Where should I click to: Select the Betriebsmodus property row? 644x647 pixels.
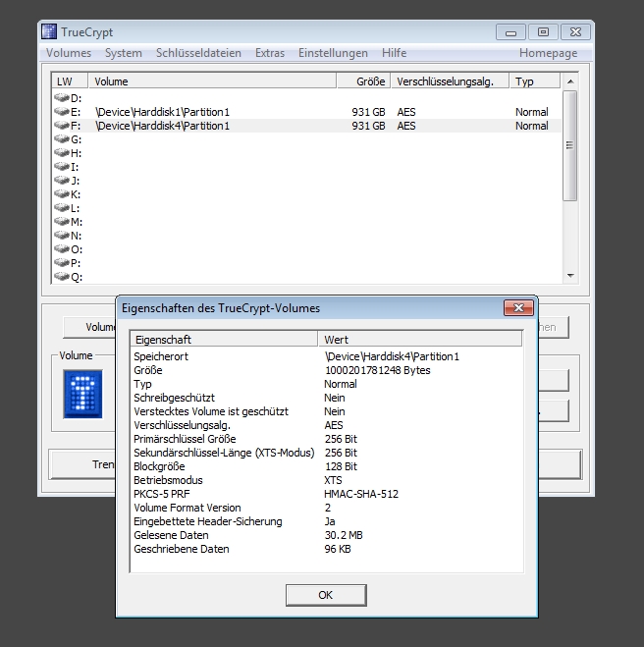click(x=327, y=480)
